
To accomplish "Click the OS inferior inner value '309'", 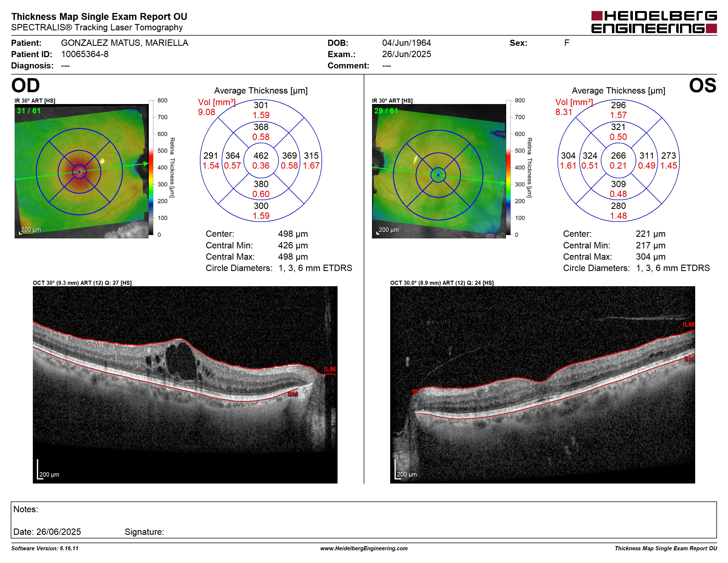I will pyautogui.click(x=618, y=184).
